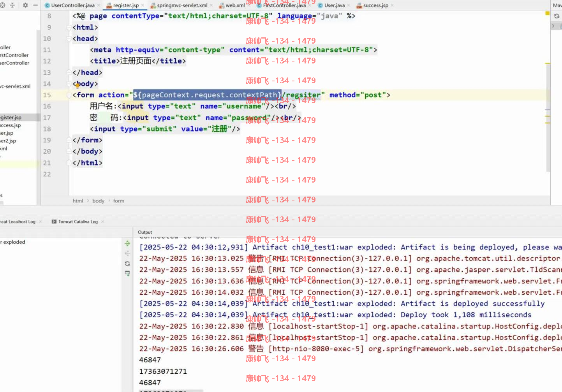This screenshot has width=562, height=392.
Task: Select UserController in project tree
Action: point(14,63)
